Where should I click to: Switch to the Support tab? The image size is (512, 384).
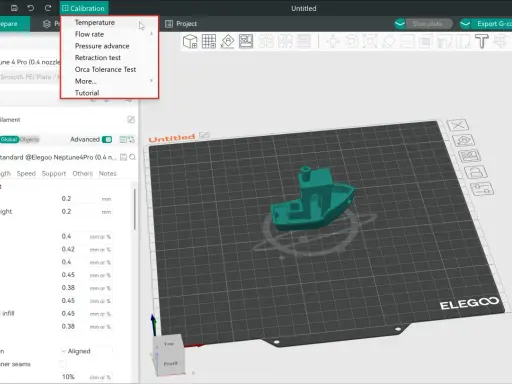pyautogui.click(x=54, y=173)
